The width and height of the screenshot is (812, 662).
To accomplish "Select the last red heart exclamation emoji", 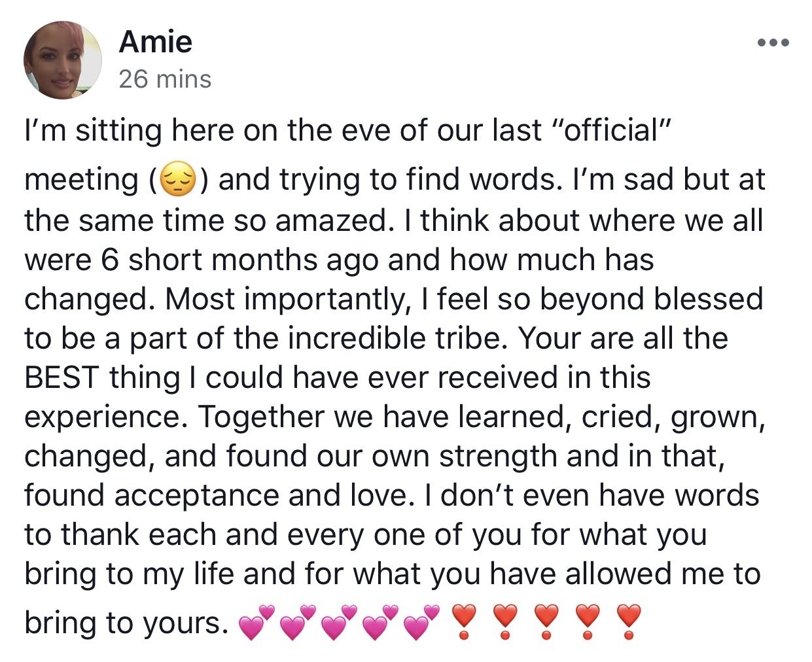I will coord(629,622).
